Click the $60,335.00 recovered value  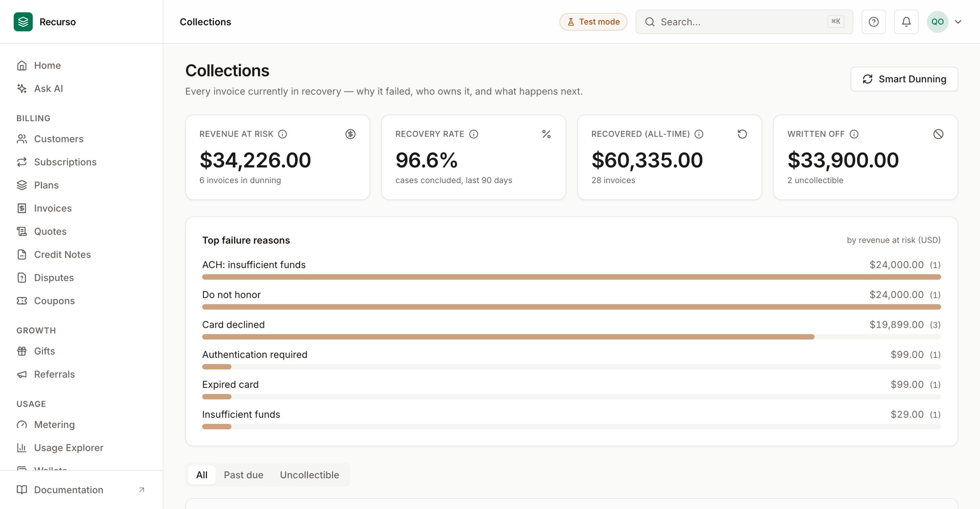tap(647, 160)
